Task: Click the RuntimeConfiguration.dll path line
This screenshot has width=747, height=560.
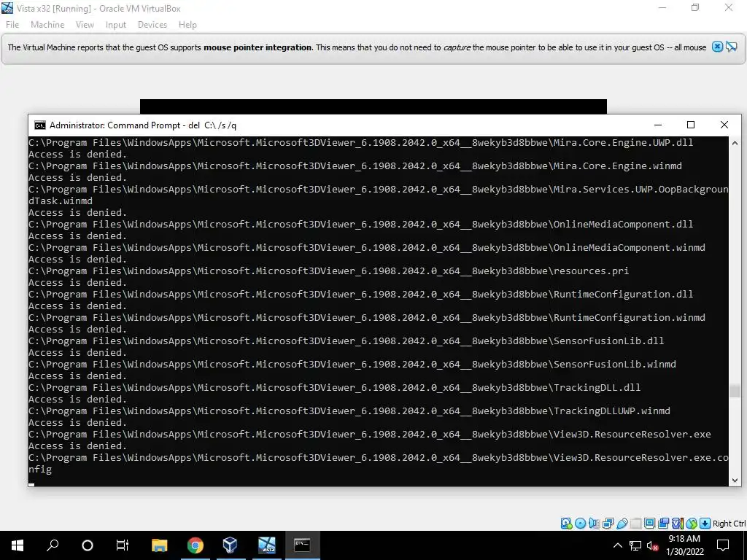Action: [360, 295]
